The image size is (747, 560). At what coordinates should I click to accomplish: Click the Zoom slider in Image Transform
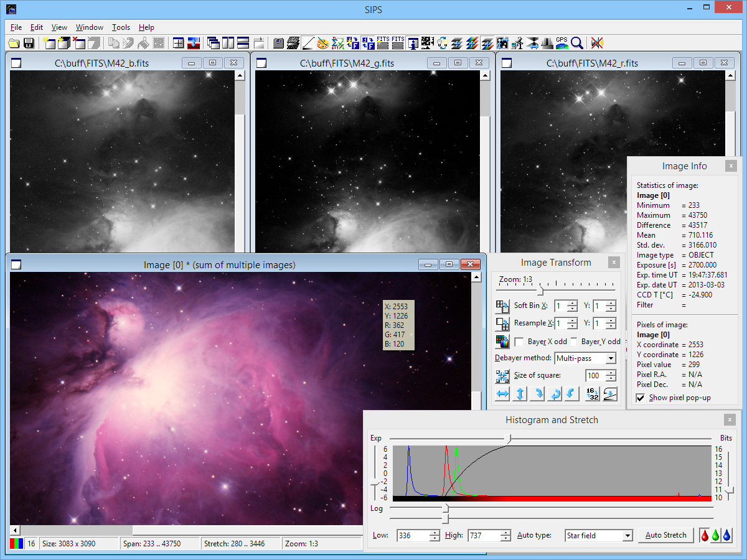click(x=540, y=291)
